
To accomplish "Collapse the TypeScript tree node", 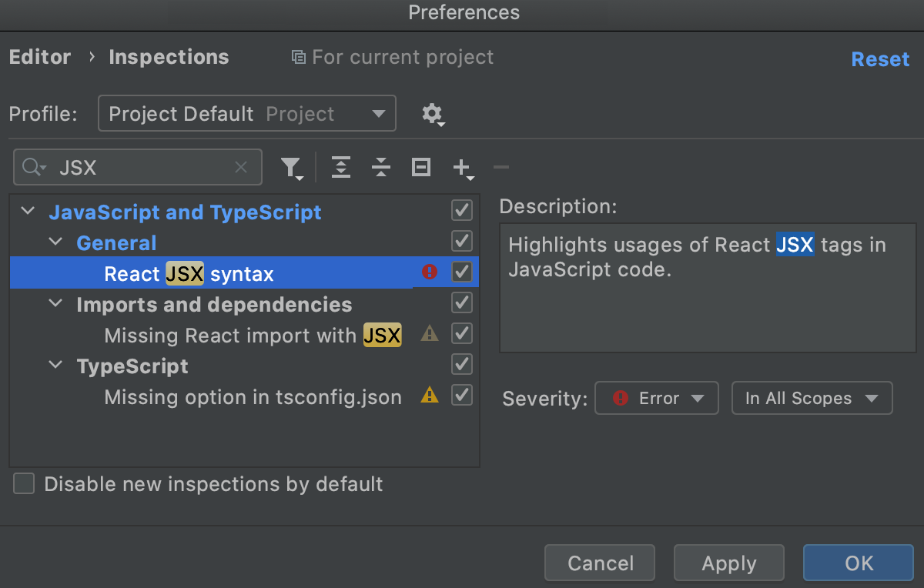I will pyautogui.click(x=55, y=366).
